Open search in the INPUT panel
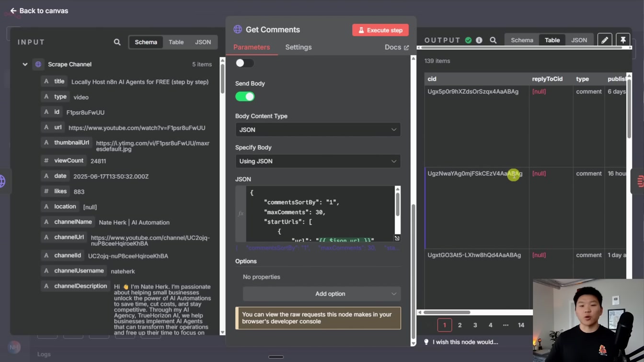The width and height of the screenshot is (644, 362). click(117, 42)
